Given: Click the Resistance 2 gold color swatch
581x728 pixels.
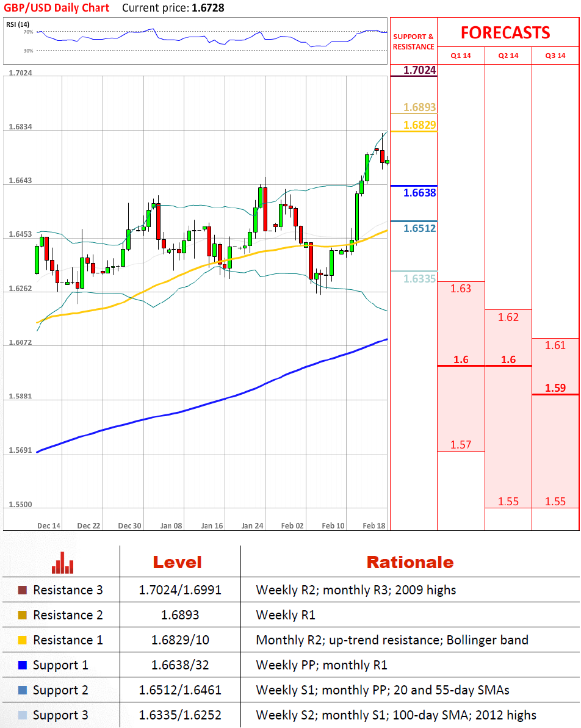Looking at the screenshot, I should (23, 615).
